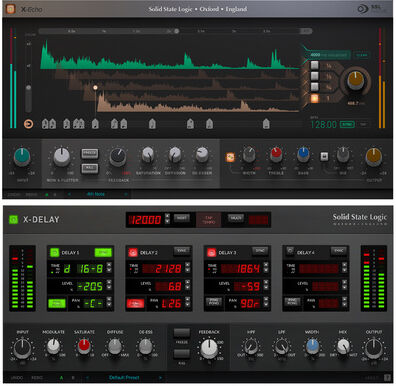Open the Default Preset menu in X-Delay
The width and height of the screenshot is (396, 386).
pyautogui.click(x=124, y=378)
